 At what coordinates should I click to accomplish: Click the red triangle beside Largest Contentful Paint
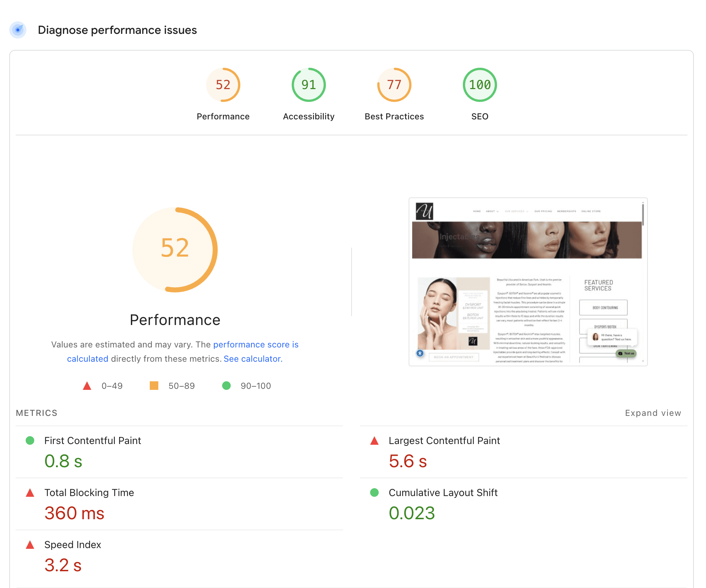[374, 441]
